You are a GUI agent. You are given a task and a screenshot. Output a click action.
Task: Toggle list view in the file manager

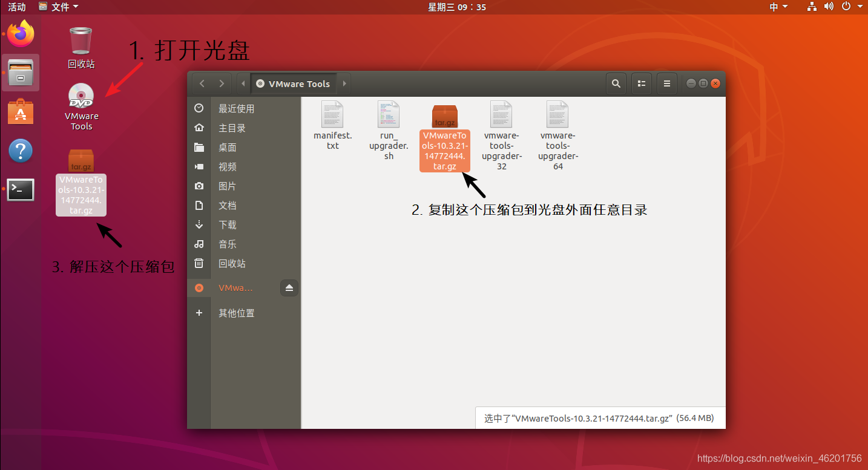pyautogui.click(x=642, y=83)
